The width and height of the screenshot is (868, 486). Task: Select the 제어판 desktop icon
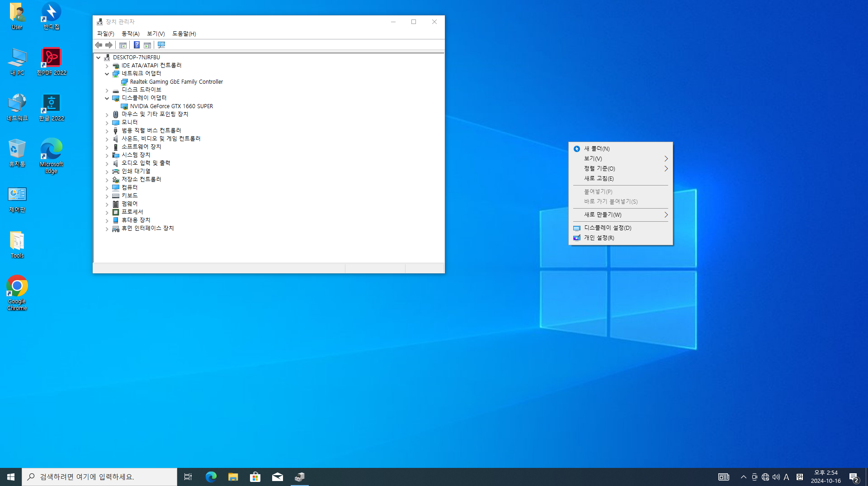[17, 199]
